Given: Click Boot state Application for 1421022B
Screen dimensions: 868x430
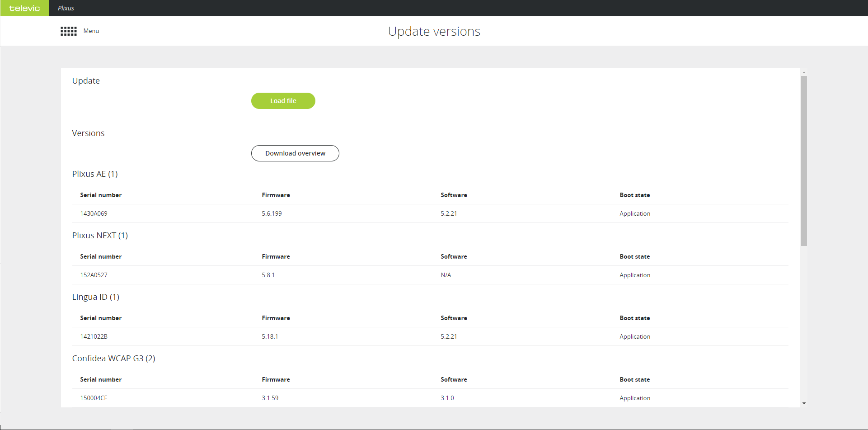Looking at the screenshot, I should pos(635,336).
